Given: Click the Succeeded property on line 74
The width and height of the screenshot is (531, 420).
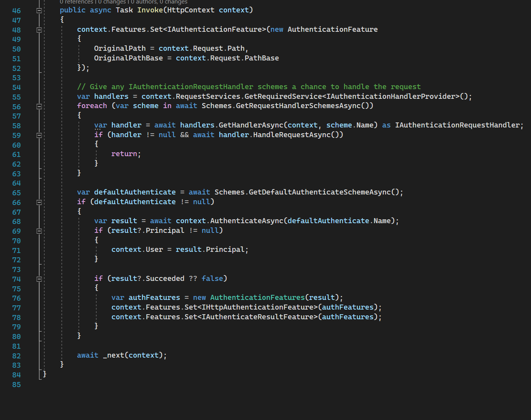Looking at the screenshot, I should tap(165, 279).
